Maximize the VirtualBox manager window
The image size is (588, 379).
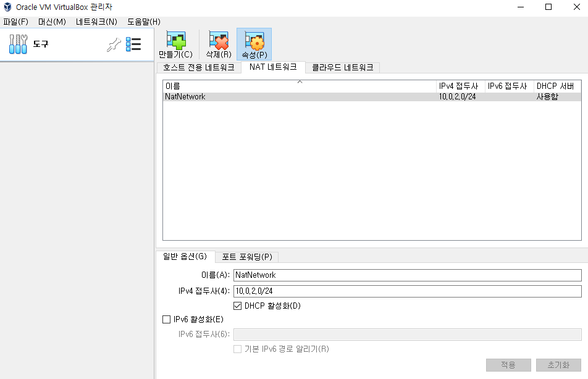(x=548, y=7)
